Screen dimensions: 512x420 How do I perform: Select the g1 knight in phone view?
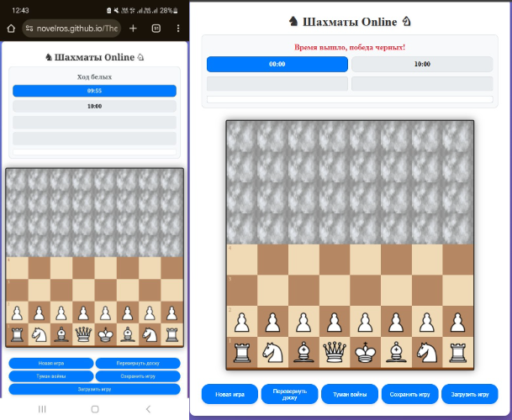[150, 334]
